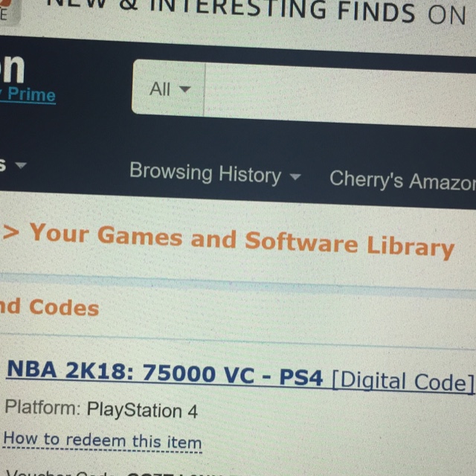Click the "Your Games and Software Library" heading
Screen dimensions: 476x476
[x=242, y=241]
